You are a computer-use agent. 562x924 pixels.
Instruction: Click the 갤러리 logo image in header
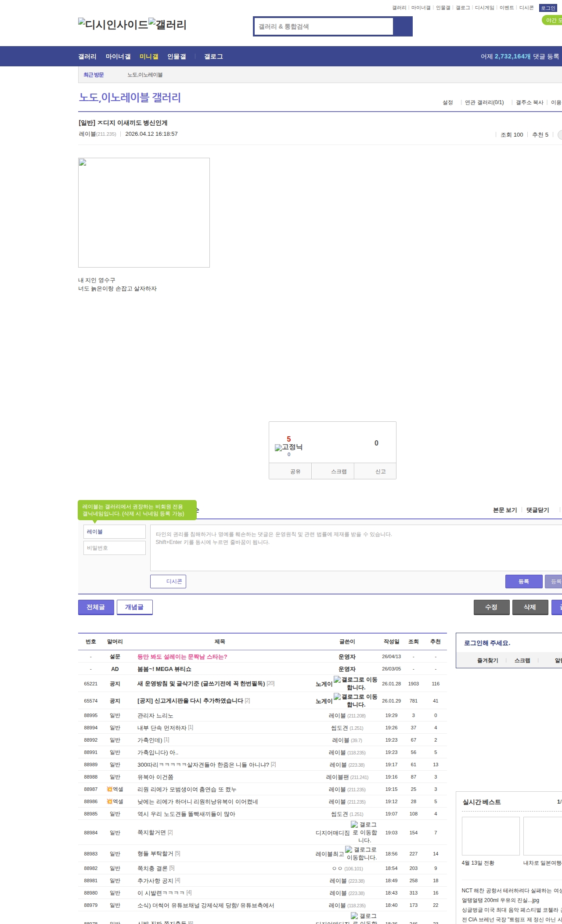coord(167,24)
